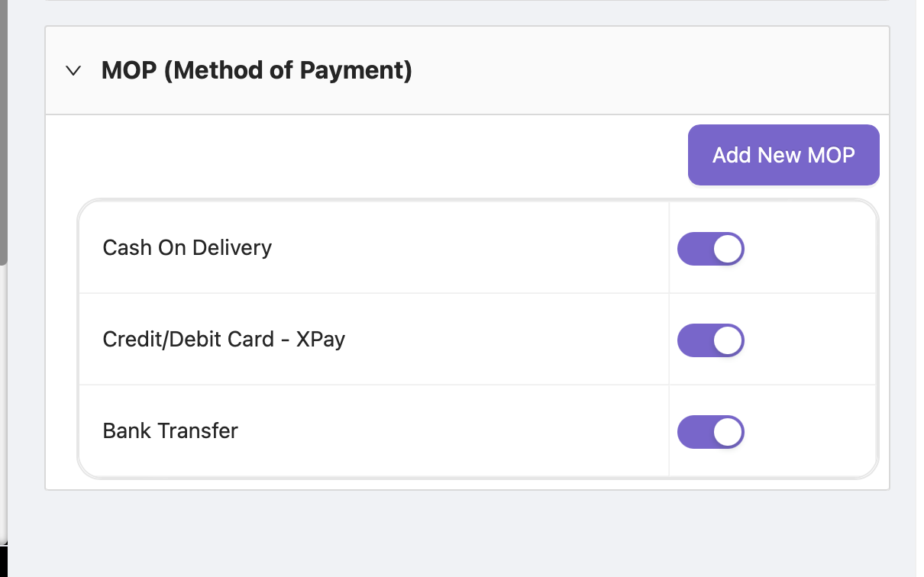Click the word "MOP" in the section title

[x=129, y=71]
